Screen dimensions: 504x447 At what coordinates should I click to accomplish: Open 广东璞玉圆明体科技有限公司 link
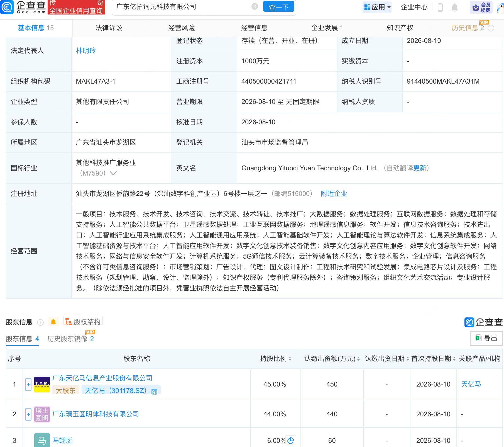(96, 414)
